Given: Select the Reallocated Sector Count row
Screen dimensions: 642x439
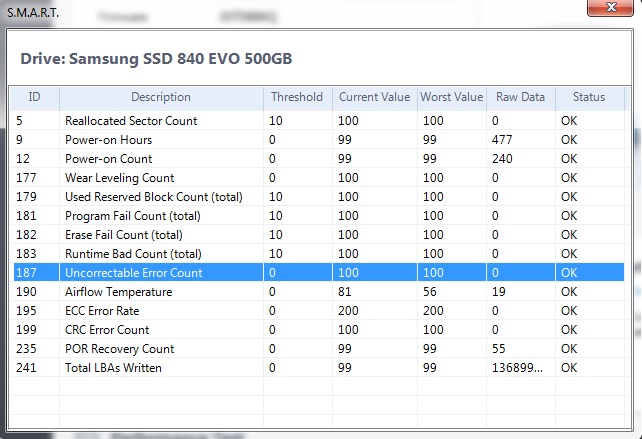Looking at the screenshot, I should point(319,121).
